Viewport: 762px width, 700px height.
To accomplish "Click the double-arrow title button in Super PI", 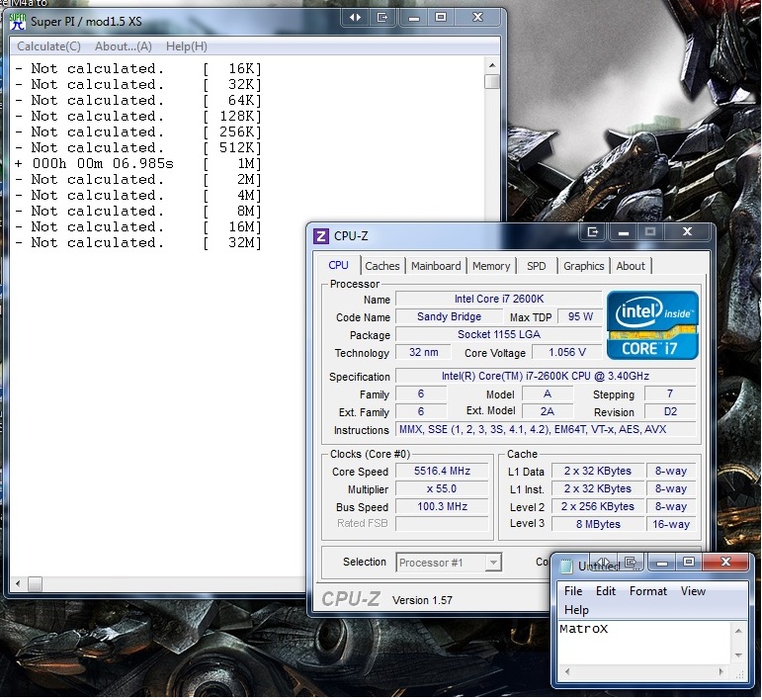I will (x=355, y=17).
